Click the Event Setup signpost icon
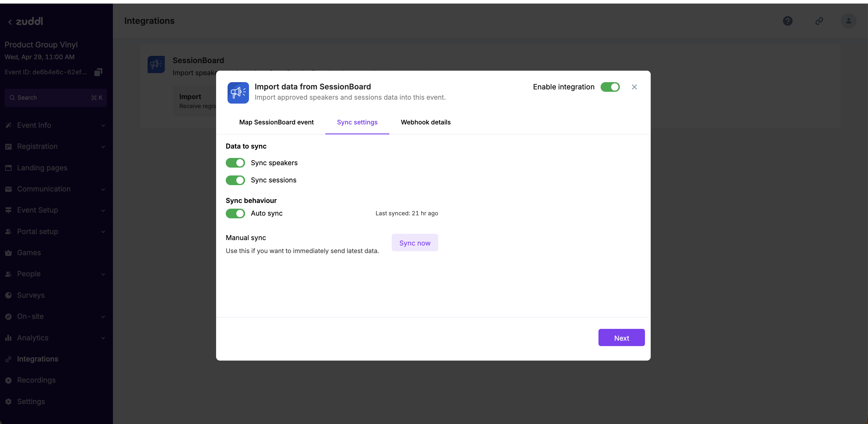868x424 pixels. (8, 210)
